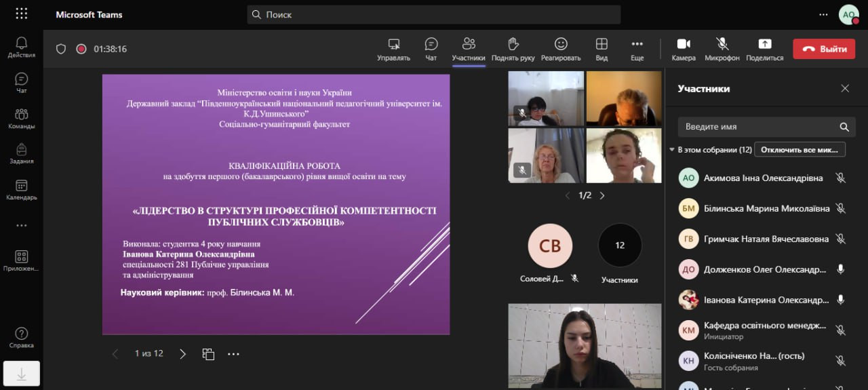The image size is (868, 390).
Task: Open Действия bell in left sidebar
Action: click(22, 47)
